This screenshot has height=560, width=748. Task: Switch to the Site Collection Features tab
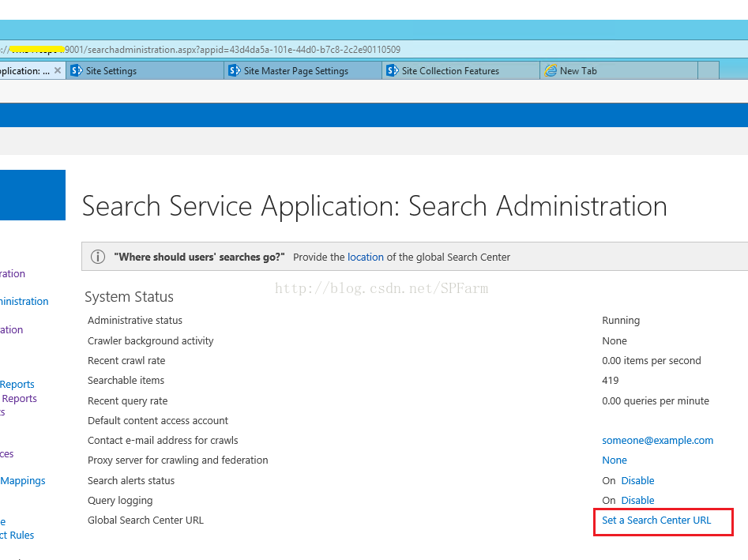pyautogui.click(x=460, y=70)
